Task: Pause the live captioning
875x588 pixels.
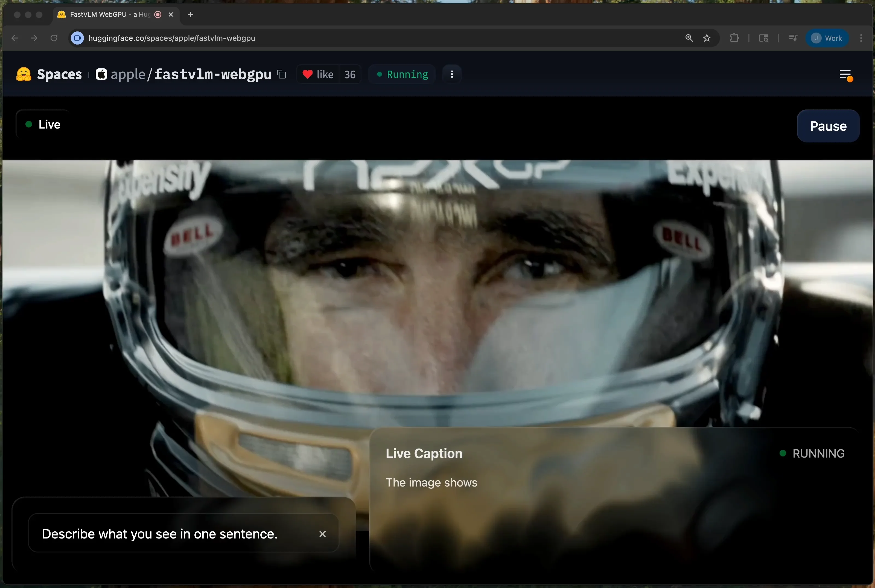Action: [x=828, y=126]
